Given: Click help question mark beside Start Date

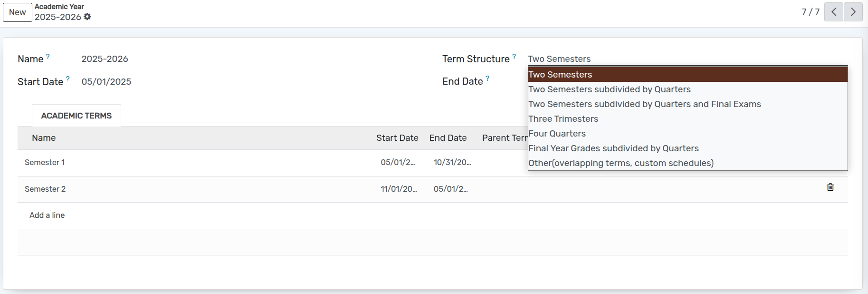Looking at the screenshot, I should pos(67,79).
